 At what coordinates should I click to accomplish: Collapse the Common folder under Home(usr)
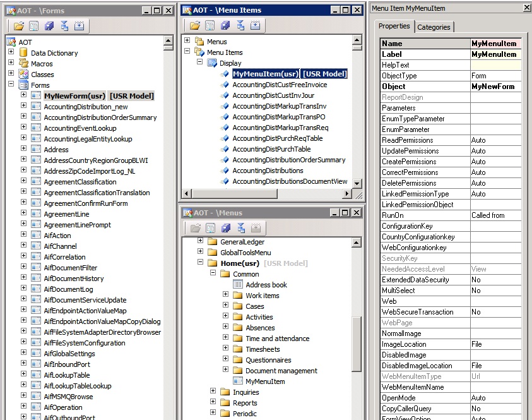(x=213, y=273)
